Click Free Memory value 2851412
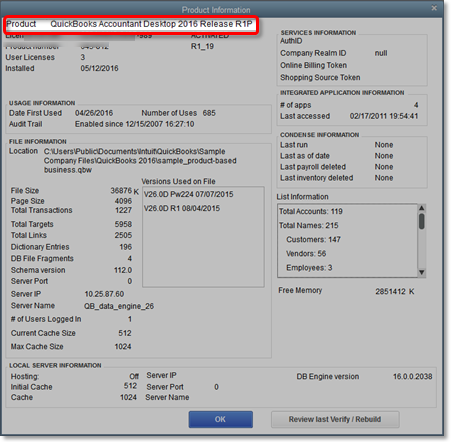This screenshot has width=451, height=442. (x=390, y=291)
